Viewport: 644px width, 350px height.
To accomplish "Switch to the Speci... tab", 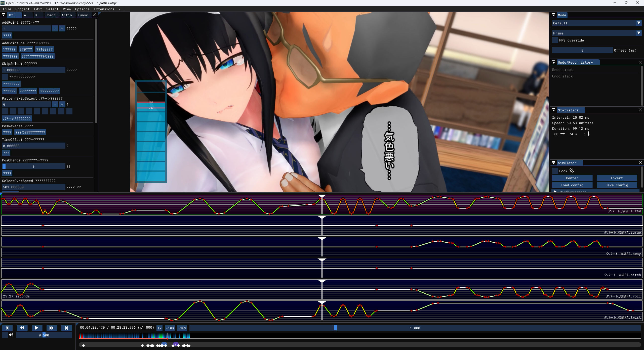I will click(52, 15).
